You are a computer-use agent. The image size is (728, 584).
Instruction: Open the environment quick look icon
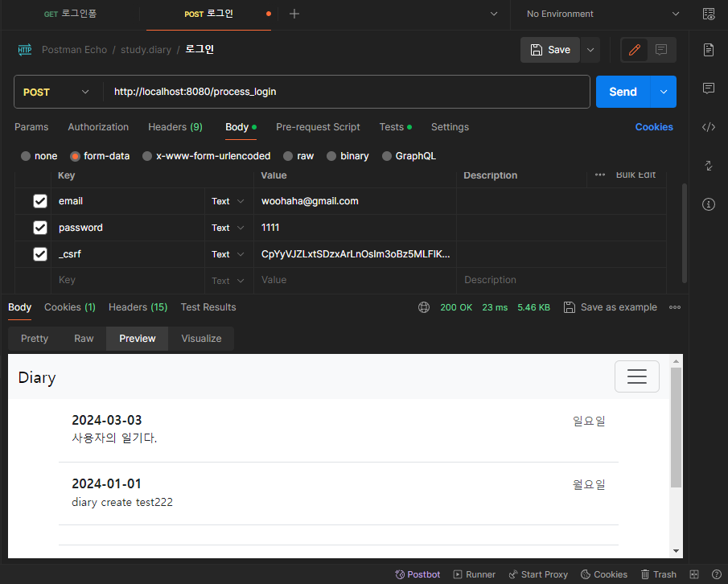(x=709, y=14)
